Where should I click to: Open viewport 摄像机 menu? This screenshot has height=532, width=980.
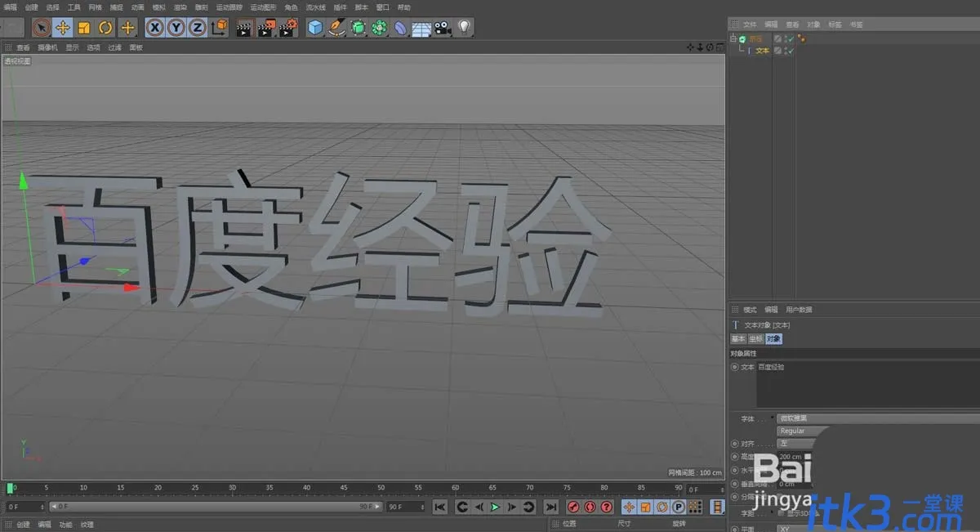coord(48,47)
